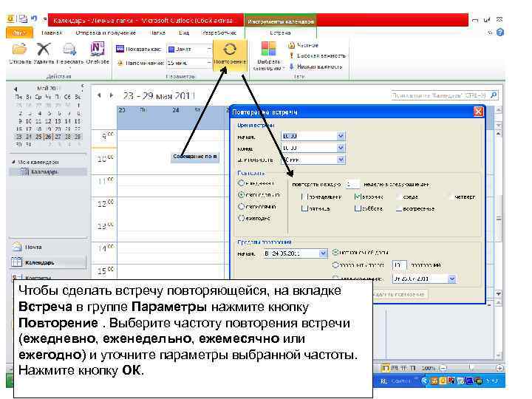
Task: Select the еженедельно recurrence radio button
Action: (241, 195)
